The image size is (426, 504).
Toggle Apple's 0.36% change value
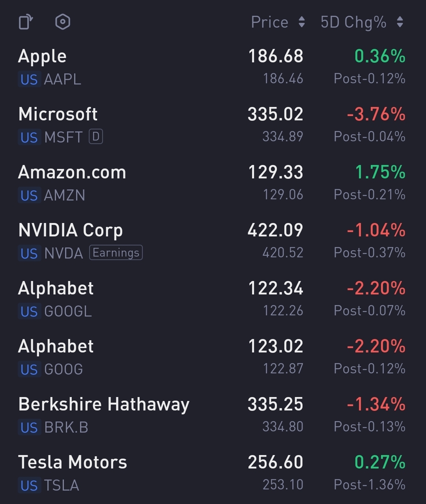coord(380,56)
